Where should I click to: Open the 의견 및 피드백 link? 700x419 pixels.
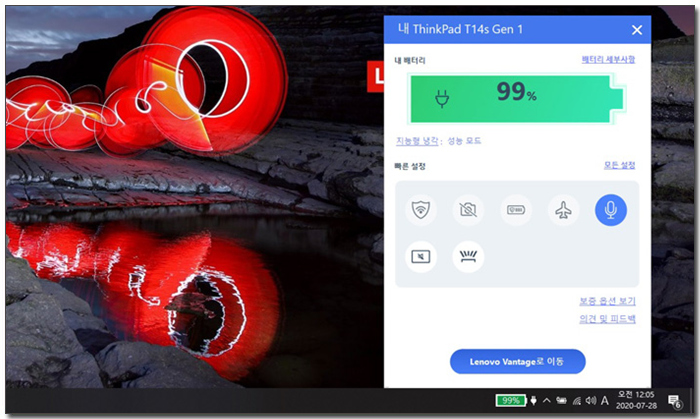coord(607,319)
